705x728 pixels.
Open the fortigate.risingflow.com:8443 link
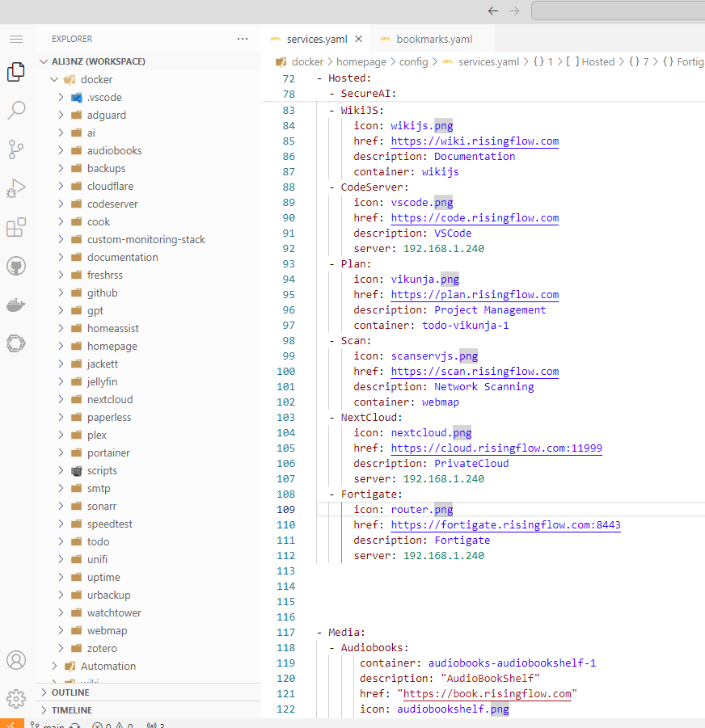(506, 524)
